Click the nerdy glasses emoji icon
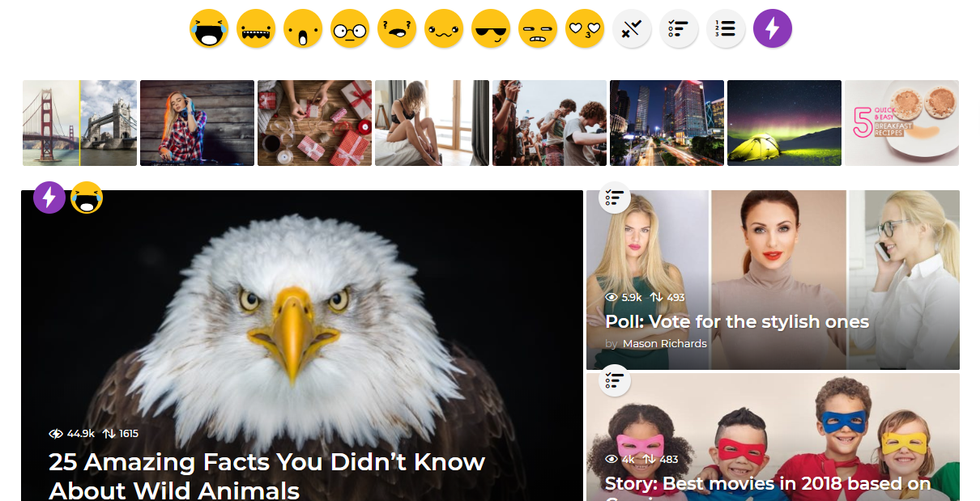This screenshot has height=501, width=980. (x=350, y=29)
